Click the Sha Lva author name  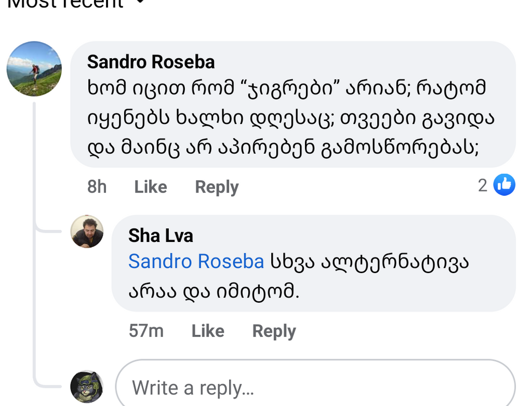161,236
